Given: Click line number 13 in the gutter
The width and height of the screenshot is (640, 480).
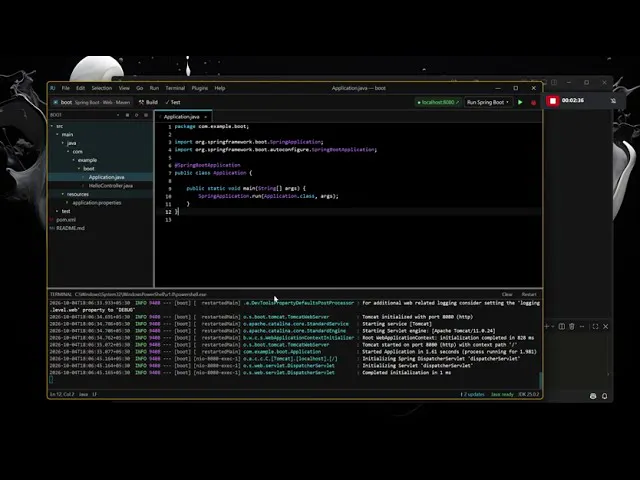Looking at the screenshot, I should point(168,220).
